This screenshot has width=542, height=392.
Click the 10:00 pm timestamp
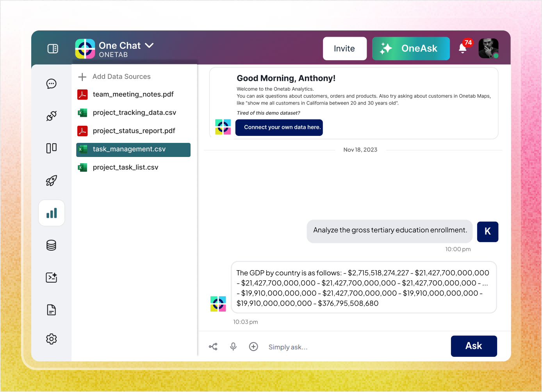(x=458, y=249)
